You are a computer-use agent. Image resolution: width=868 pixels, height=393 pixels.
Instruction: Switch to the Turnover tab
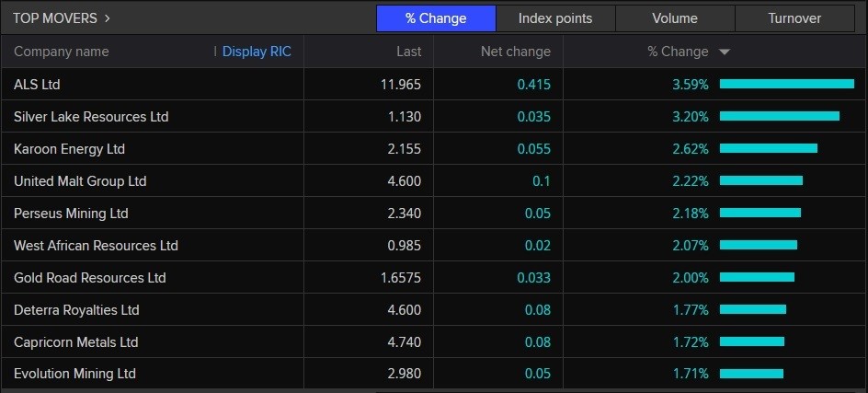pos(794,18)
